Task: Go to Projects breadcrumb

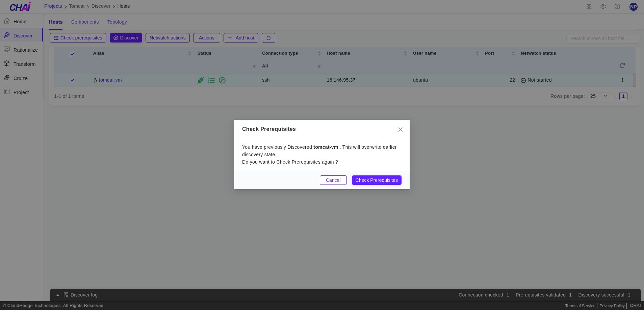Action: [x=53, y=6]
